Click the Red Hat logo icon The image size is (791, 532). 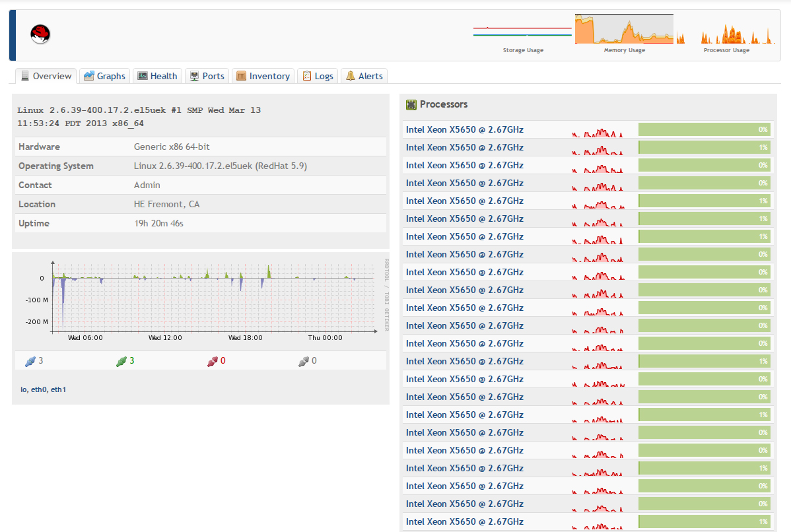pyautogui.click(x=40, y=34)
